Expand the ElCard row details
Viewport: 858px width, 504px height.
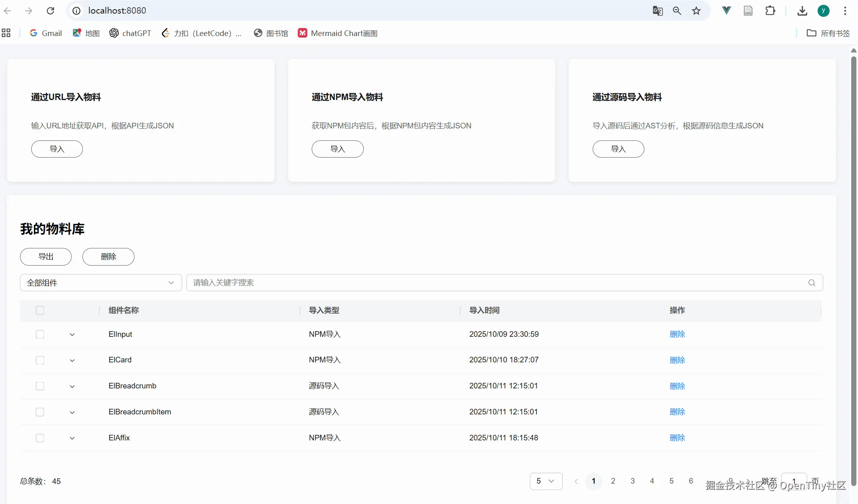pos(72,360)
